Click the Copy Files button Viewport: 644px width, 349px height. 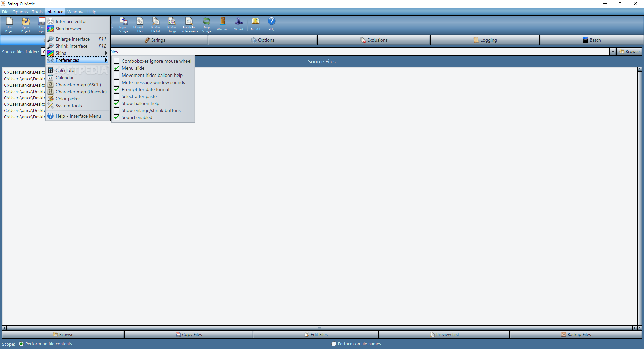point(189,334)
